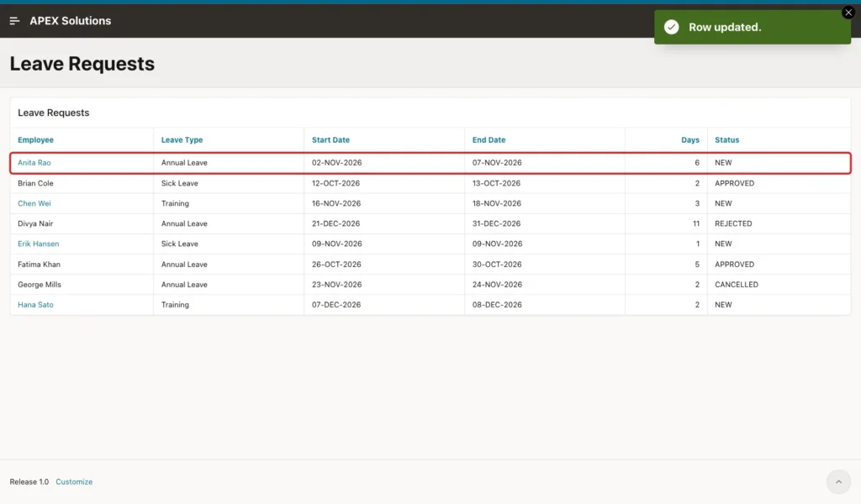Click Fatima Khan's days value 5

tap(697, 265)
